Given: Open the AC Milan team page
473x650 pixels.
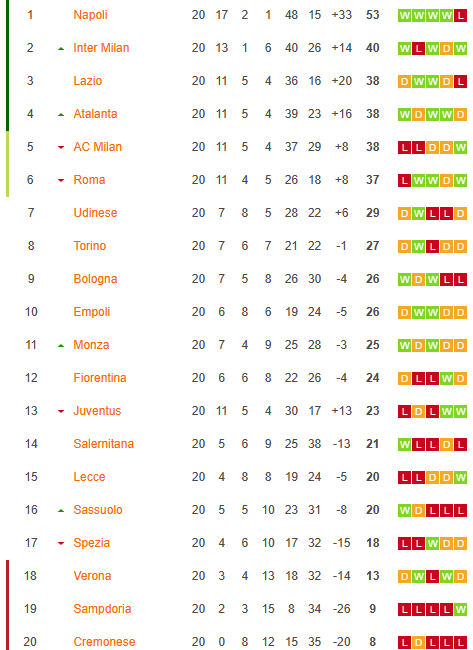Looking at the screenshot, I should (x=97, y=147).
